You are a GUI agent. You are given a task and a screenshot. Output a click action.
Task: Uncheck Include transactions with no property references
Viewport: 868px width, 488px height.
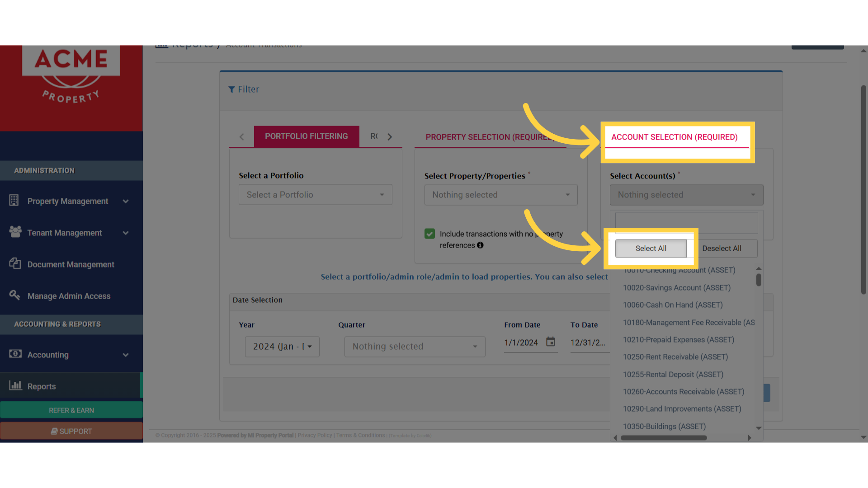pos(429,234)
